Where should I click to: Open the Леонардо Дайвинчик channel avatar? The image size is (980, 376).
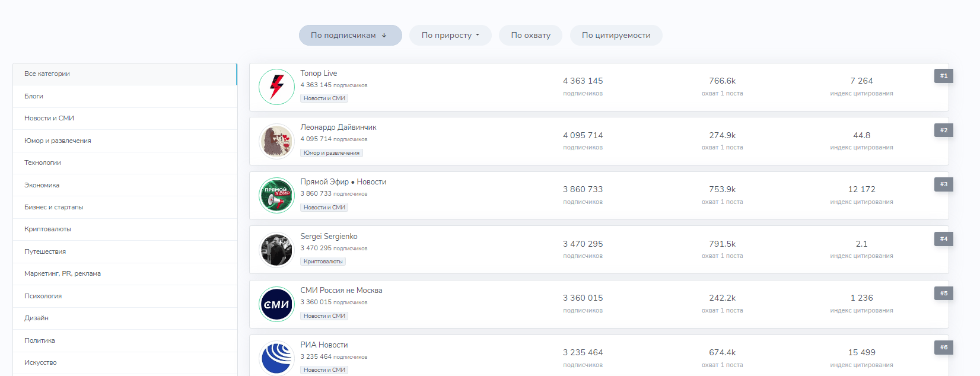(x=276, y=141)
